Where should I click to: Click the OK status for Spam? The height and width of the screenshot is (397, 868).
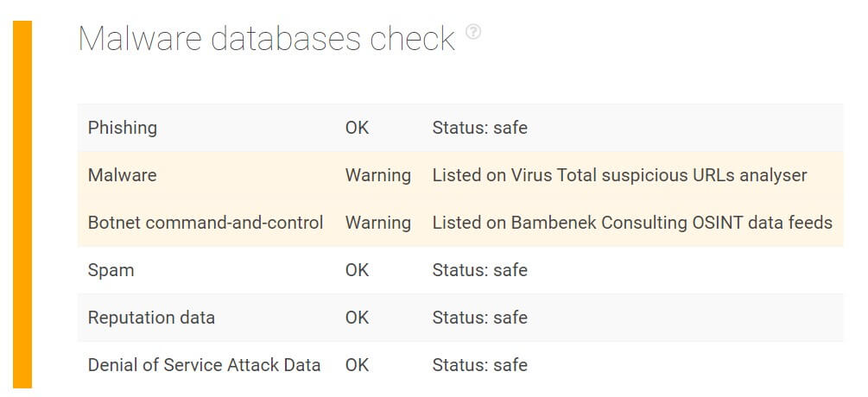[357, 270]
